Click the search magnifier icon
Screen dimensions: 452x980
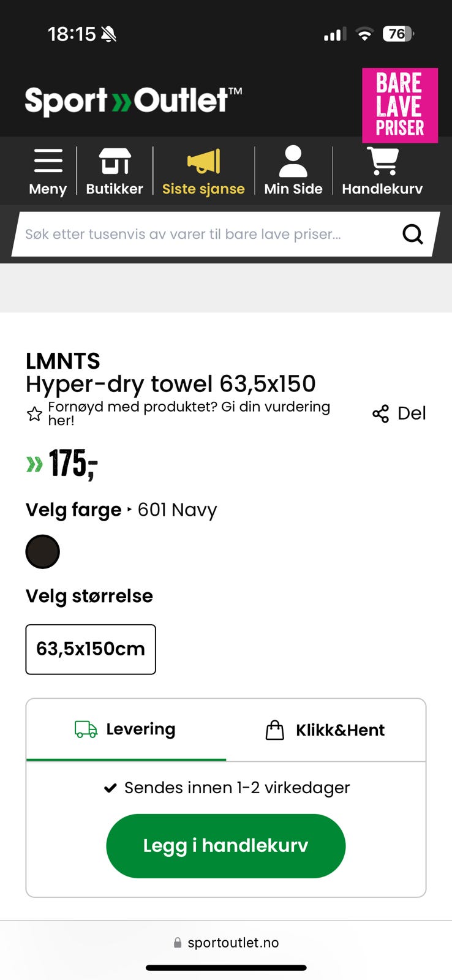pos(412,234)
